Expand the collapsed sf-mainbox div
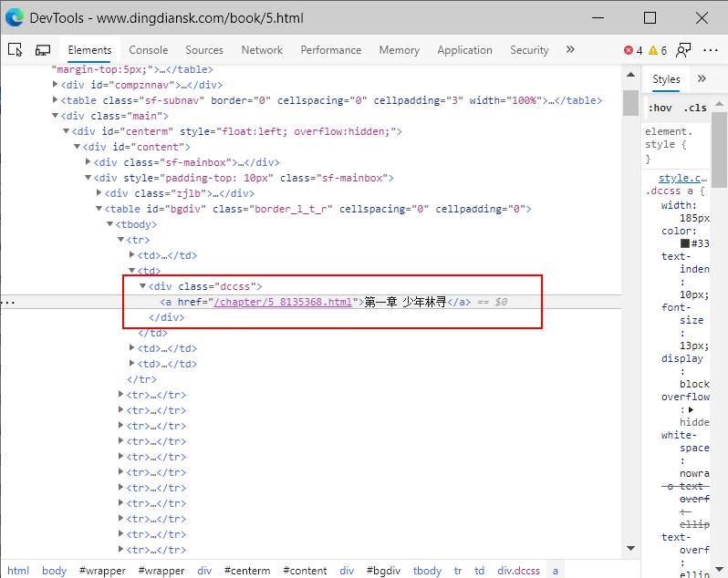Image resolution: width=728 pixels, height=578 pixels. 88,162
